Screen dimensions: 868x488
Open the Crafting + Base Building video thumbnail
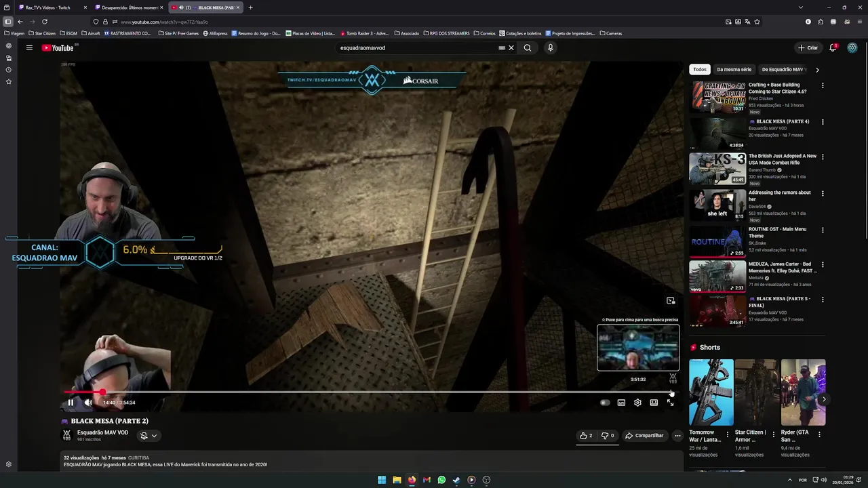coord(717,97)
